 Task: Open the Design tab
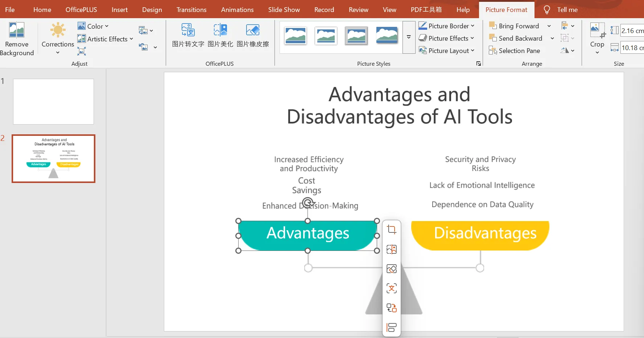coord(152,10)
